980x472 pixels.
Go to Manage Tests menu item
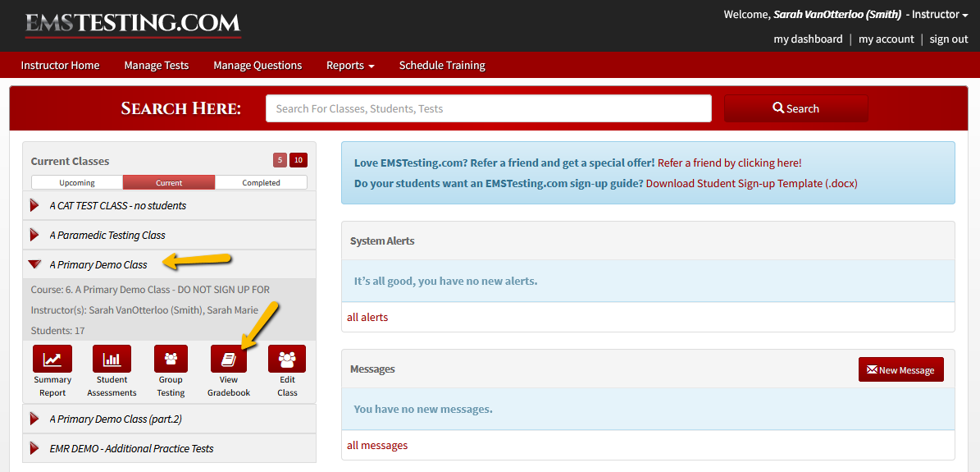coord(156,65)
